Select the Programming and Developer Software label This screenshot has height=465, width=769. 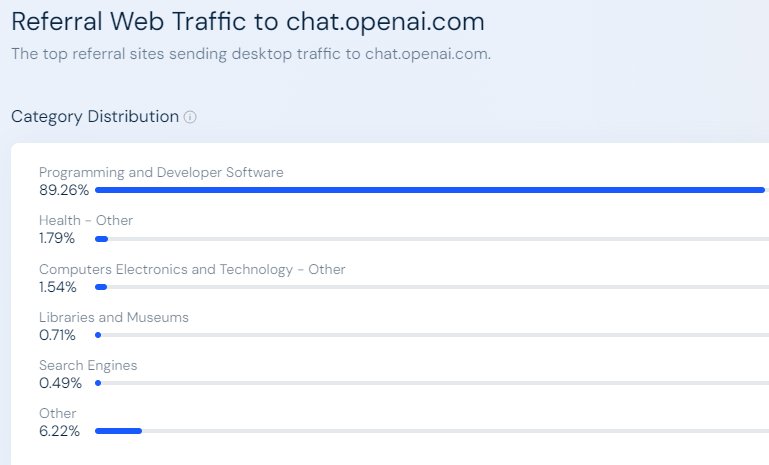click(161, 172)
